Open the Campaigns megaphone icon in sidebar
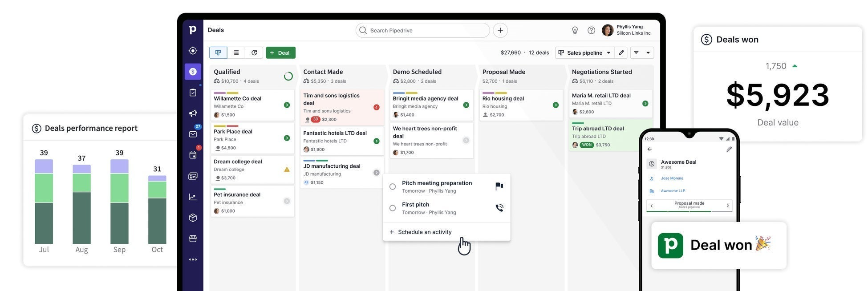Viewport: 868px width, 291px height. click(193, 113)
